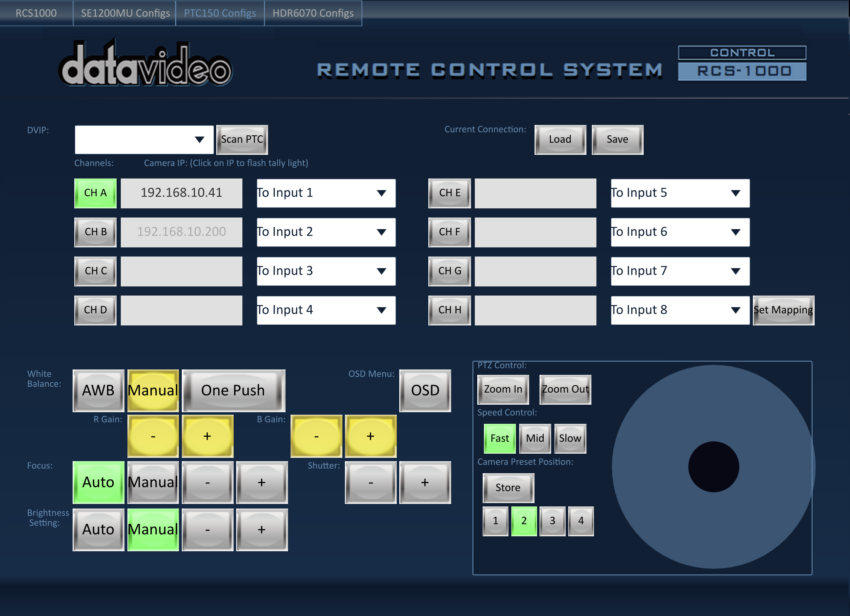Expand the To Input 6 dropdown

pyautogui.click(x=680, y=232)
